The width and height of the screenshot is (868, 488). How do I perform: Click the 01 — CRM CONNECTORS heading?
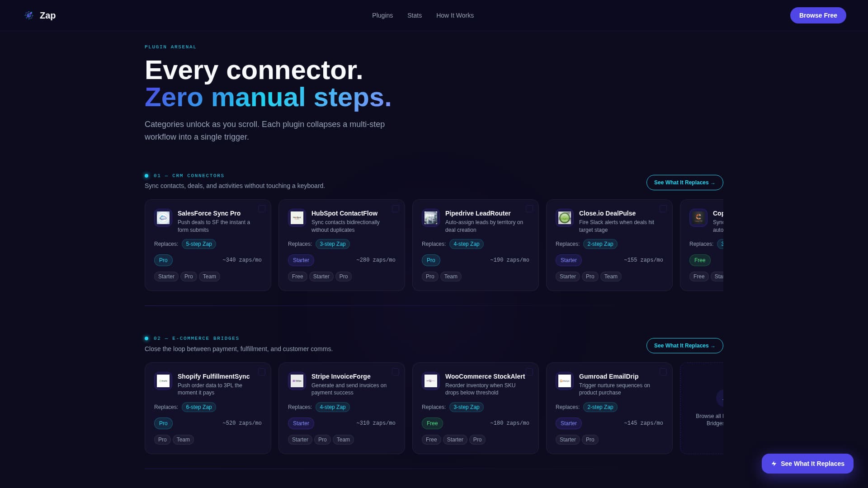pos(189,176)
